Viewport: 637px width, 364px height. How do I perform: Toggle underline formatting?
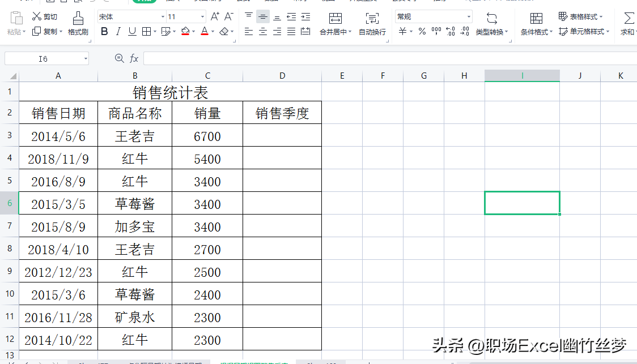(132, 31)
